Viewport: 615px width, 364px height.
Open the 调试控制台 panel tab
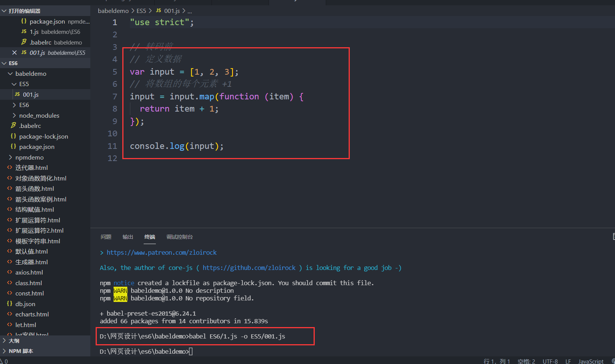(x=179, y=237)
